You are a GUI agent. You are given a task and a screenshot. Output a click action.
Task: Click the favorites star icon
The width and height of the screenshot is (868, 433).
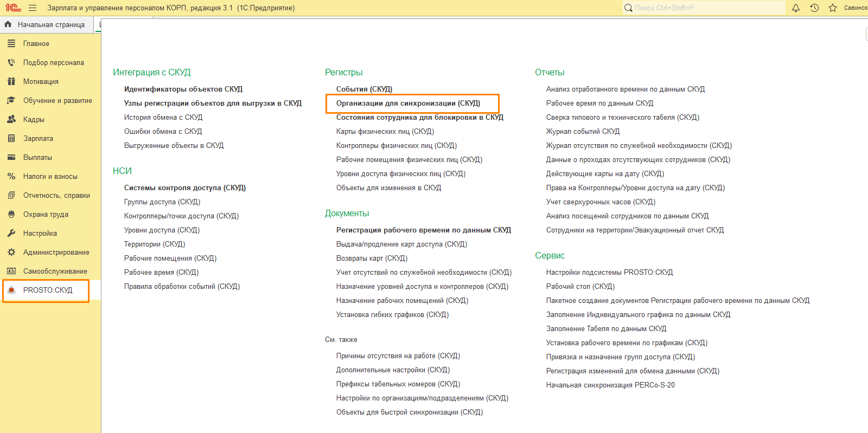click(x=833, y=8)
